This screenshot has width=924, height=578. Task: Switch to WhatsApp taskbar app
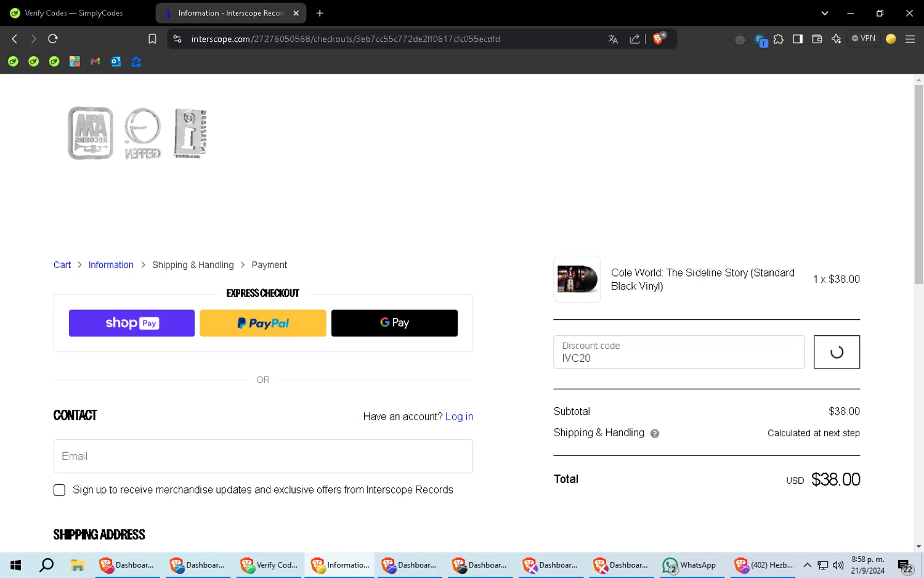tap(690, 565)
